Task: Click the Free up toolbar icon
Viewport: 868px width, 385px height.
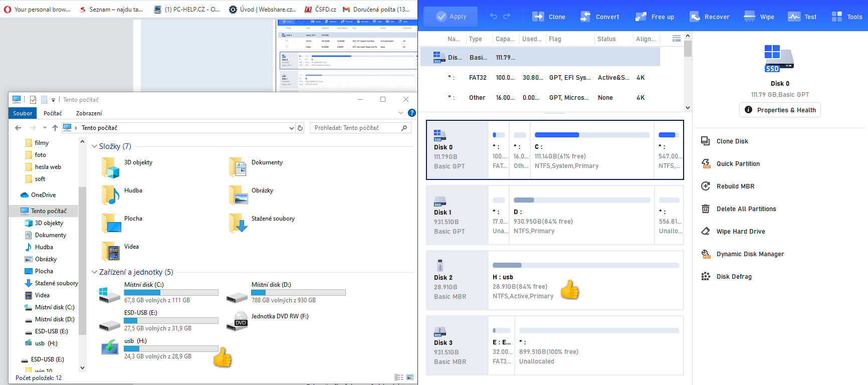Action: (640, 17)
